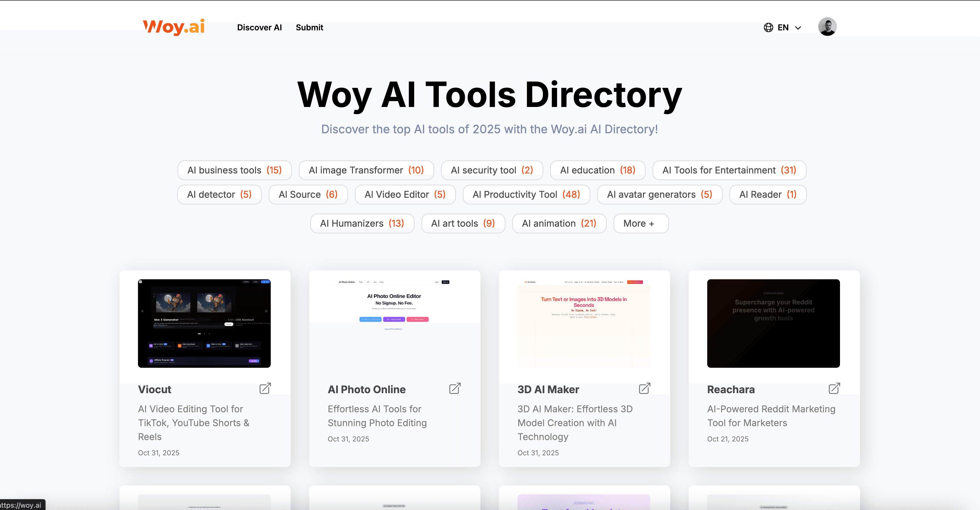Click the 'Discover the top AI tools' subtitle
Screen dimensions: 980x510
coord(490,129)
